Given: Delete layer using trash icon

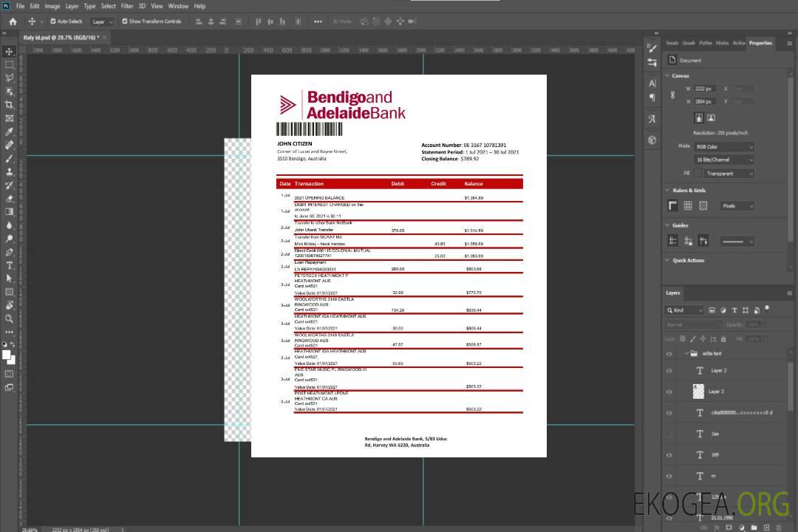Looking at the screenshot, I should 778,528.
